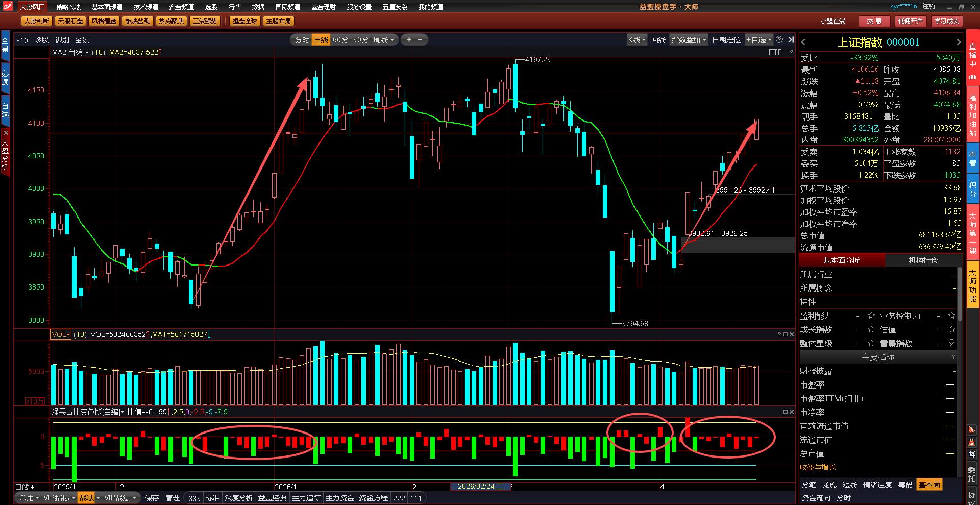980x505 pixels.
Task: Switch chart to 分时 intraday view
Action: click(x=302, y=40)
